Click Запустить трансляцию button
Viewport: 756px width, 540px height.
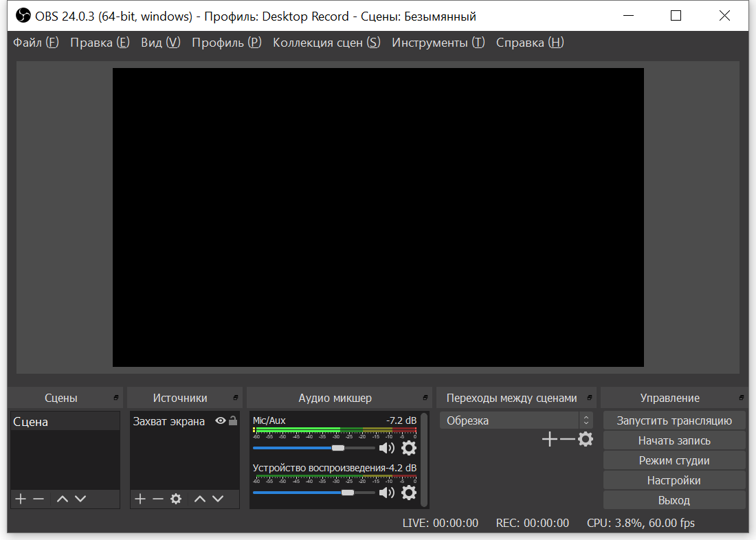click(674, 420)
